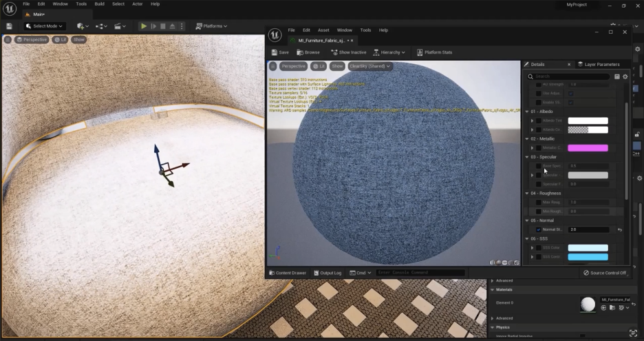This screenshot has width=644, height=341.
Task: Collapse the 04 - Roughness section
Action: [527, 194]
